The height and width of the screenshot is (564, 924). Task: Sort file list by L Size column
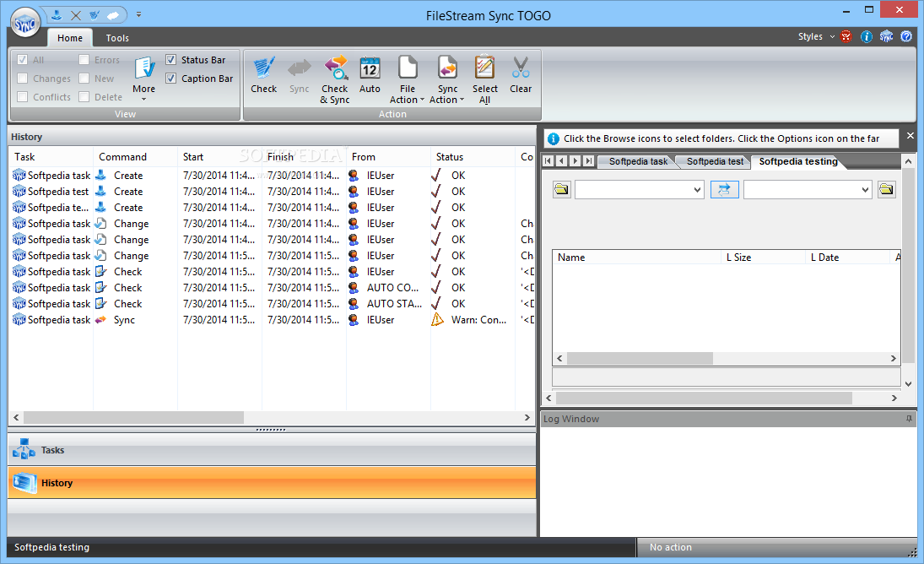point(763,258)
